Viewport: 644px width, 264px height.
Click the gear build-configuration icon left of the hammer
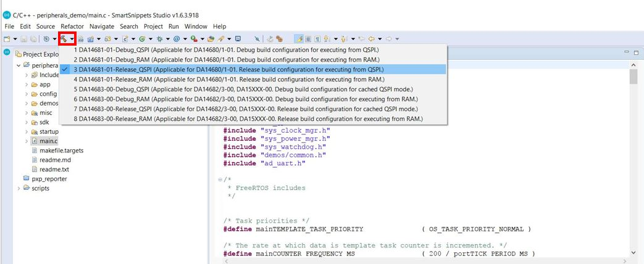tap(46, 39)
